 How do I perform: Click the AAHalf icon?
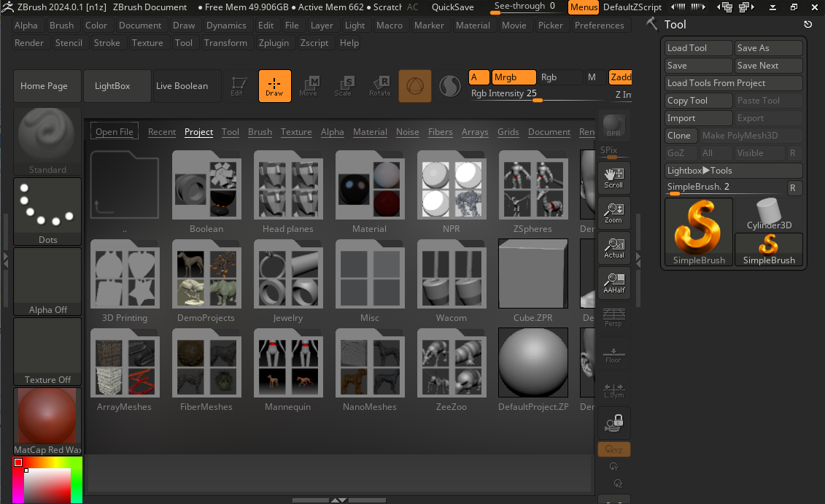click(x=613, y=283)
